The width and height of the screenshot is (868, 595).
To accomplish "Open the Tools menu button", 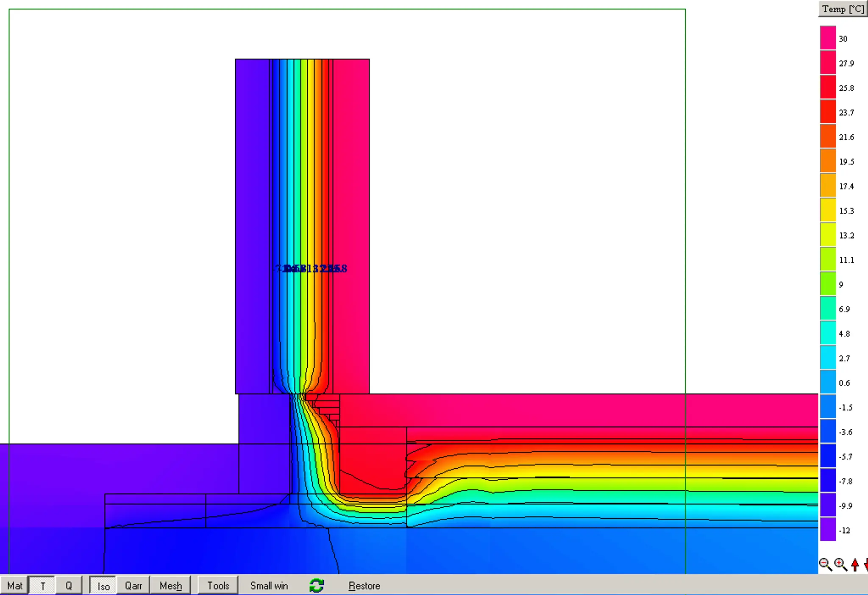I will tap(218, 586).
